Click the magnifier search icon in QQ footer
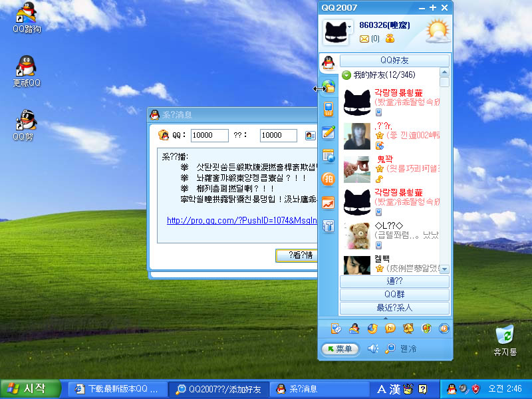Viewport: 532px width, 399px height. [x=390, y=348]
